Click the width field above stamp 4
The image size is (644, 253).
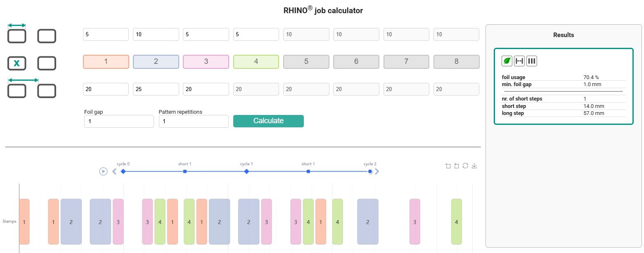[256, 35]
